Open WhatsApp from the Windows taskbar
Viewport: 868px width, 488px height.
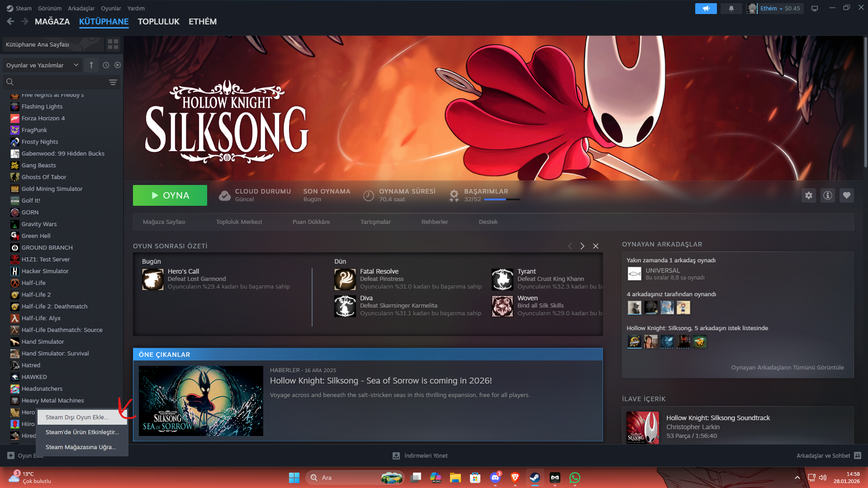(574, 478)
